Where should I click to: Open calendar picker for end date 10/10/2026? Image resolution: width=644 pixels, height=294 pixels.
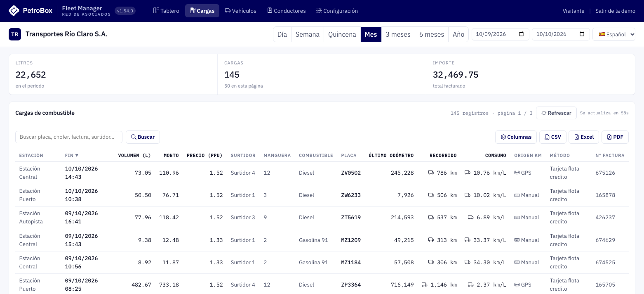[x=582, y=34]
